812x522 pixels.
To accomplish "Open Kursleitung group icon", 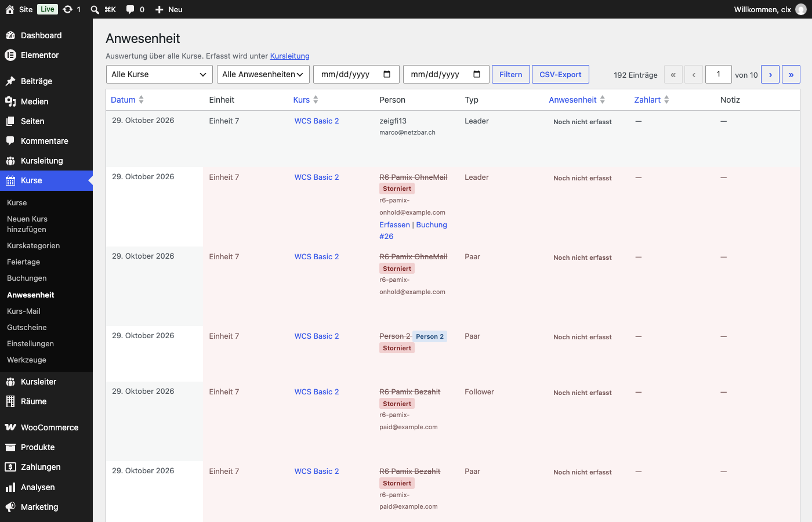I will click(10, 161).
